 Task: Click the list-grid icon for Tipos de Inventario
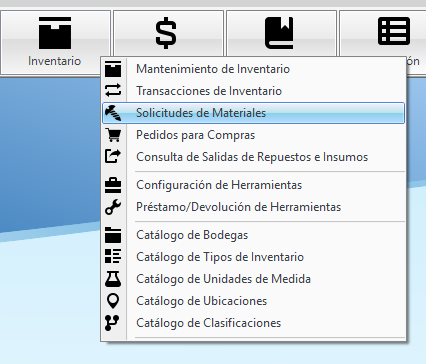tap(113, 257)
